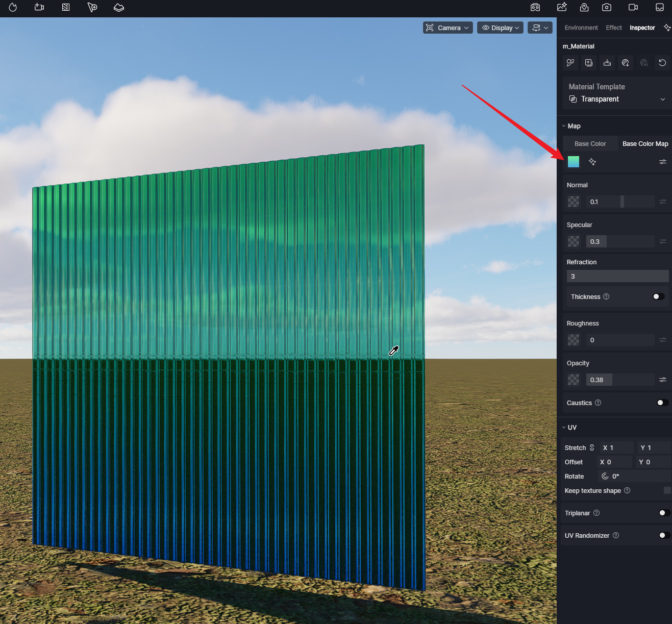
Task: Expand the Display dropdown menu
Action: click(500, 28)
